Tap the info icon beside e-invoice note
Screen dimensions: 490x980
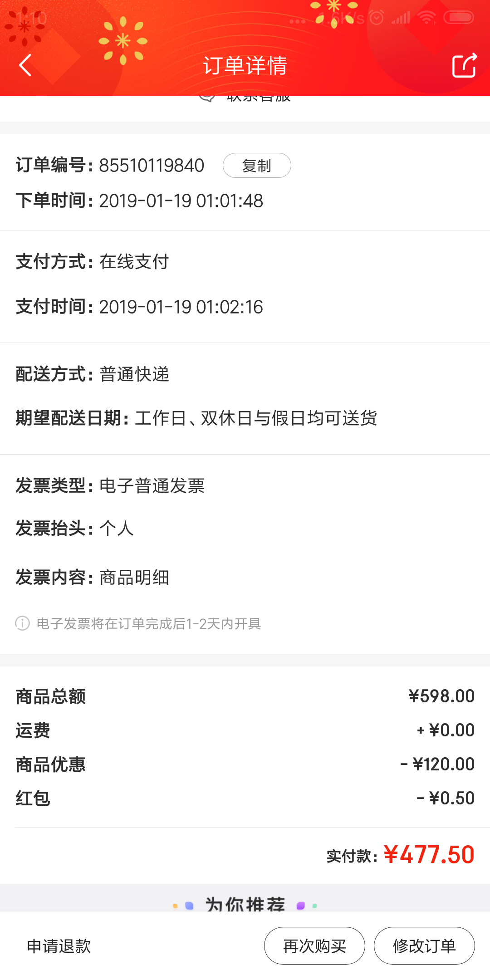(x=22, y=623)
